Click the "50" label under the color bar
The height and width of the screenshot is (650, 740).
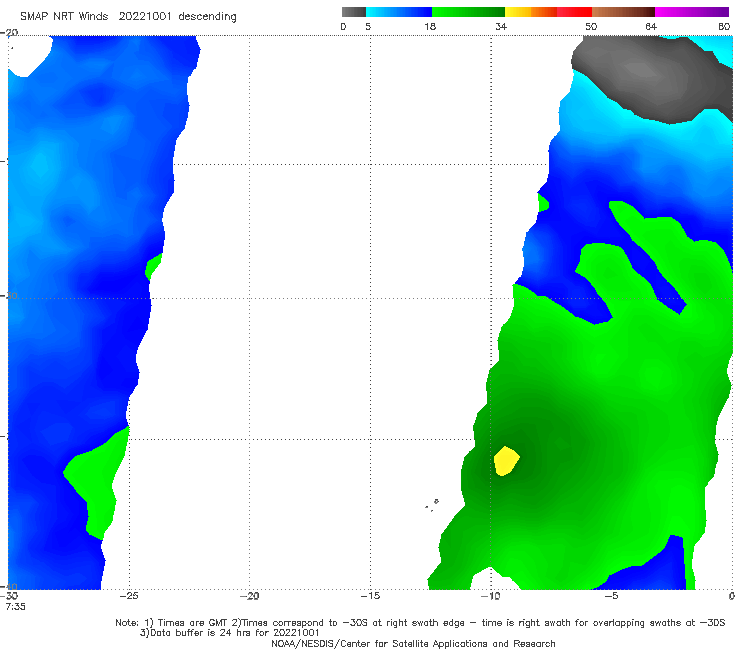pos(591,27)
